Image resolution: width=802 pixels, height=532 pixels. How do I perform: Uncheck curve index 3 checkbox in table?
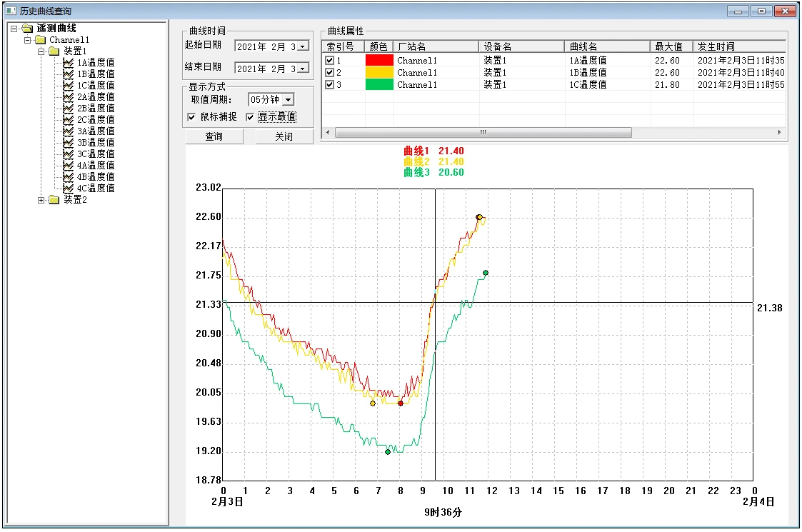(329, 85)
